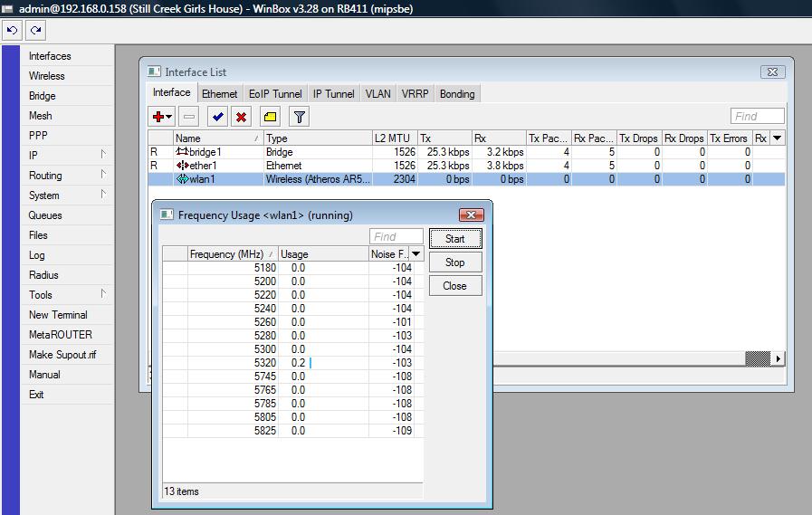The width and height of the screenshot is (812, 515).
Task: Click the Interface List window title icon
Action: [x=154, y=72]
